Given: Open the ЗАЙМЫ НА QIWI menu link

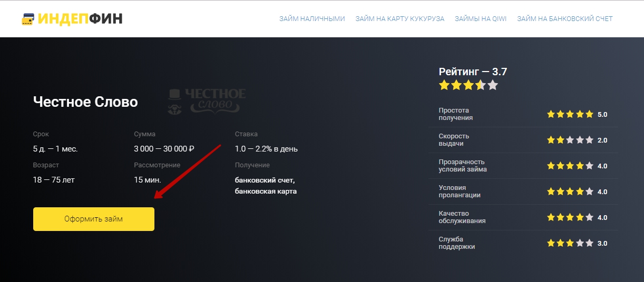Looking at the screenshot, I should click(x=481, y=18).
